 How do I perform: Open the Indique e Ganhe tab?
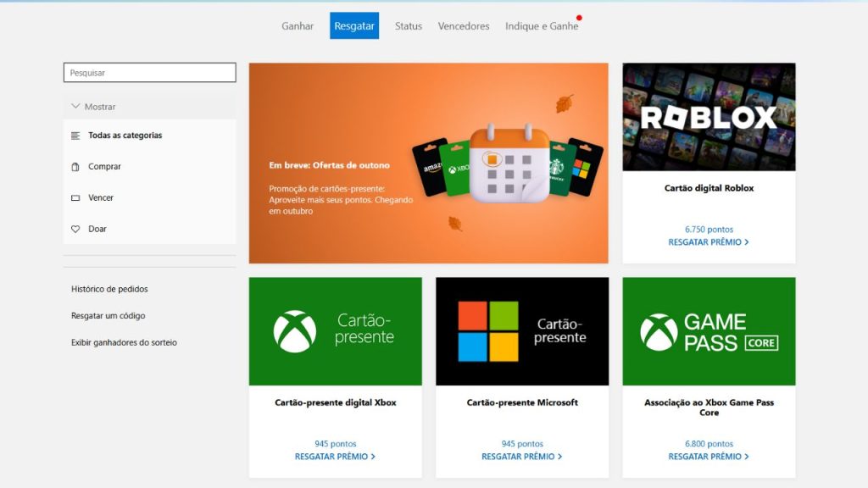[x=542, y=26]
